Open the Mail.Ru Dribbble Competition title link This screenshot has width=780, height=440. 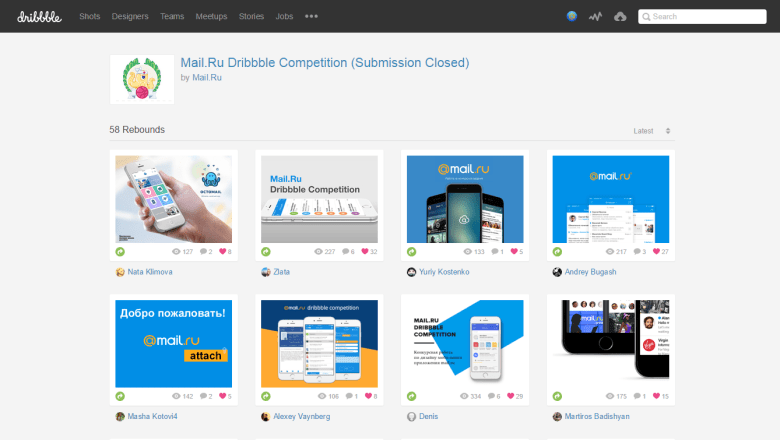coord(325,63)
